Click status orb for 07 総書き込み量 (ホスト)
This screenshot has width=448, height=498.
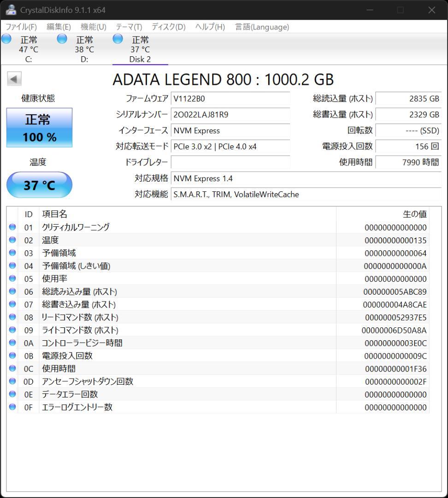coord(12,304)
